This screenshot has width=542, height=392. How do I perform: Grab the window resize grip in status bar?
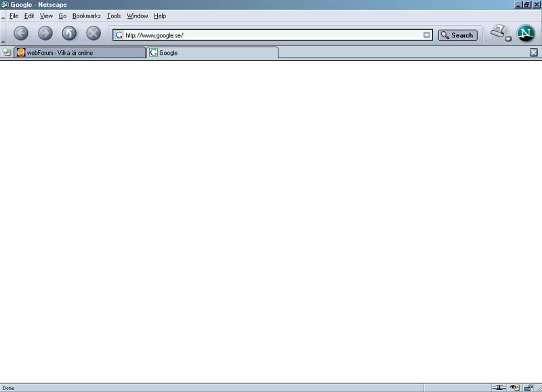(x=539, y=388)
